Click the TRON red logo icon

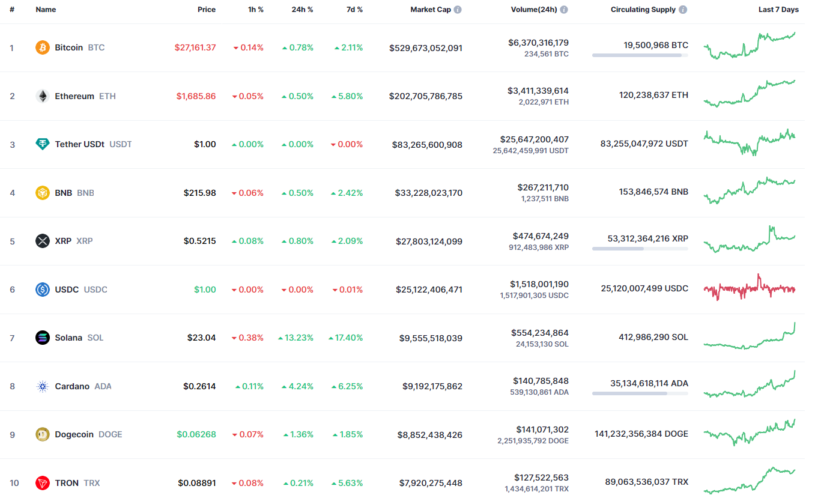(43, 483)
